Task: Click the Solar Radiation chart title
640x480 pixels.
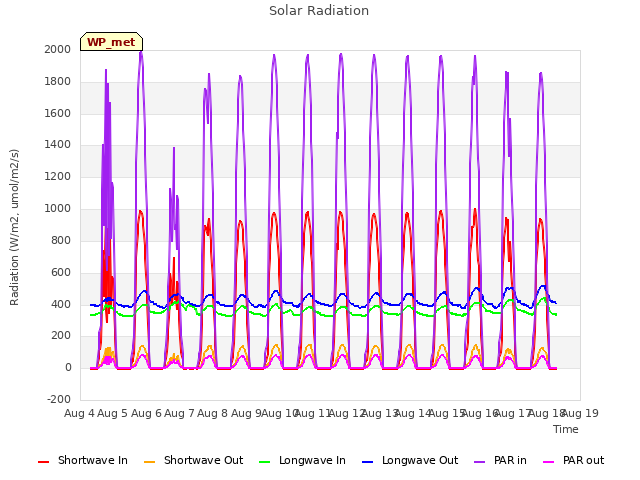Action: coord(319,11)
